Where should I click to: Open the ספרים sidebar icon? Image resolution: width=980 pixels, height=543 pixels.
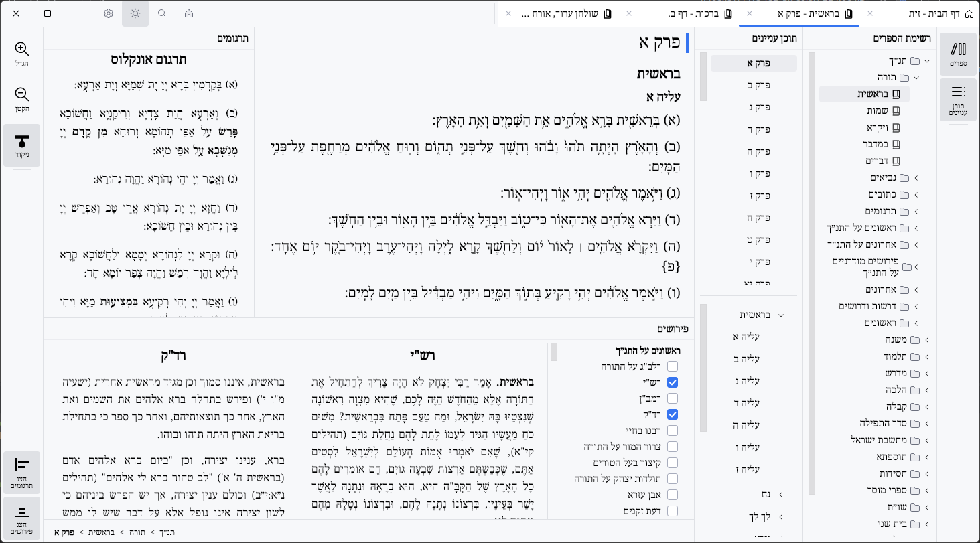click(959, 50)
